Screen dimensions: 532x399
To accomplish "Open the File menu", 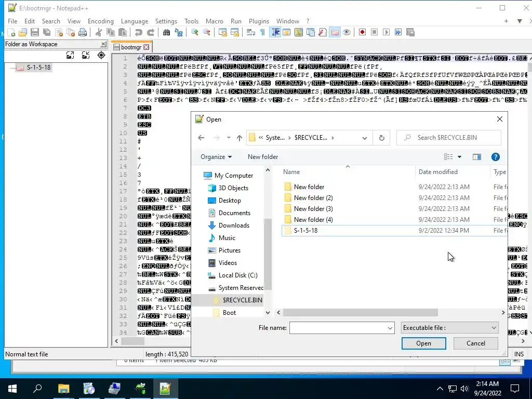I will tap(12, 21).
